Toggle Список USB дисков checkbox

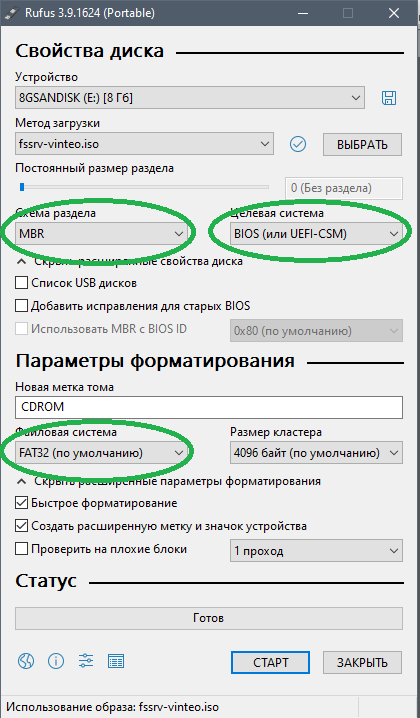22,283
